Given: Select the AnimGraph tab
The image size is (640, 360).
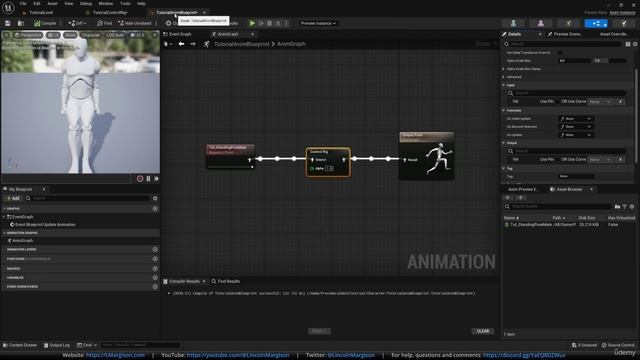Looking at the screenshot, I should pos(228,34).
